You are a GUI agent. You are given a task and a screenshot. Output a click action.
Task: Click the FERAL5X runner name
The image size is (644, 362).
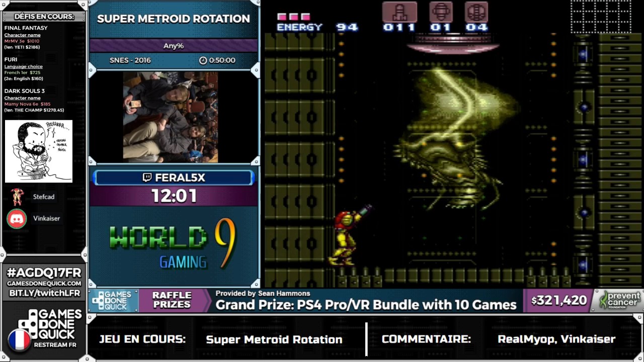[180, 177]
